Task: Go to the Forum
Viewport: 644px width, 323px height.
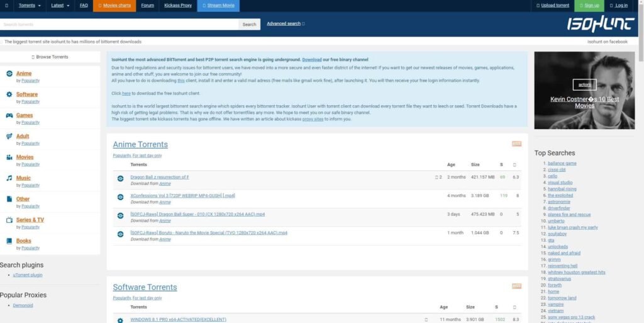Action: tap(147, 5)
